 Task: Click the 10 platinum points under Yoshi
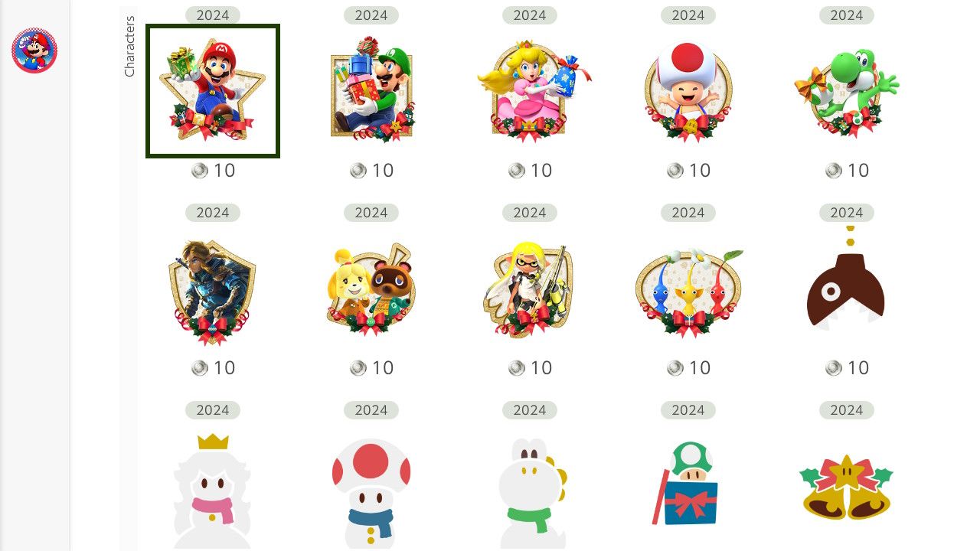pyautogui.click(x=847, y=171)
